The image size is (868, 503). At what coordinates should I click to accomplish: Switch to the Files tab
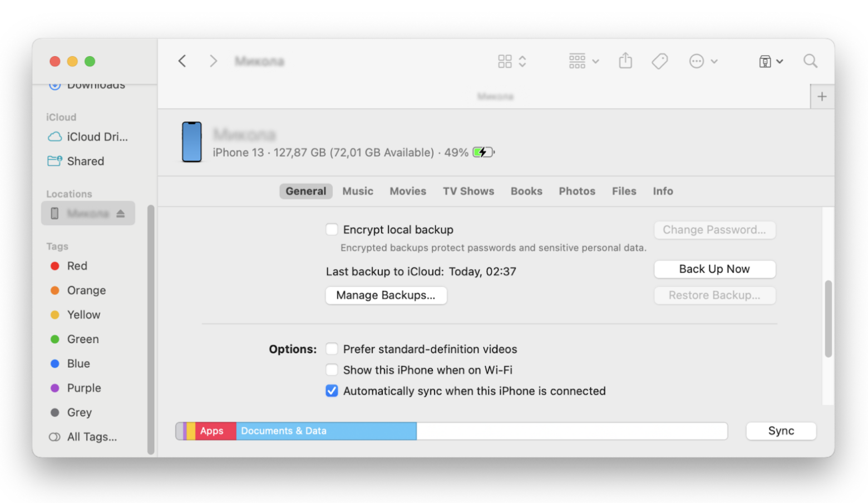pyautogui.click(x=624, y=191)
